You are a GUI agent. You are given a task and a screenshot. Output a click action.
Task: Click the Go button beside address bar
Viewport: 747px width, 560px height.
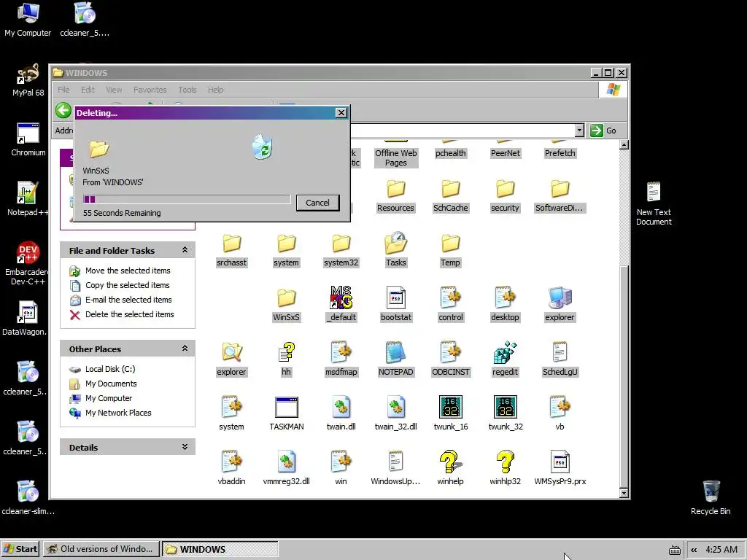[x=603, y=131]
